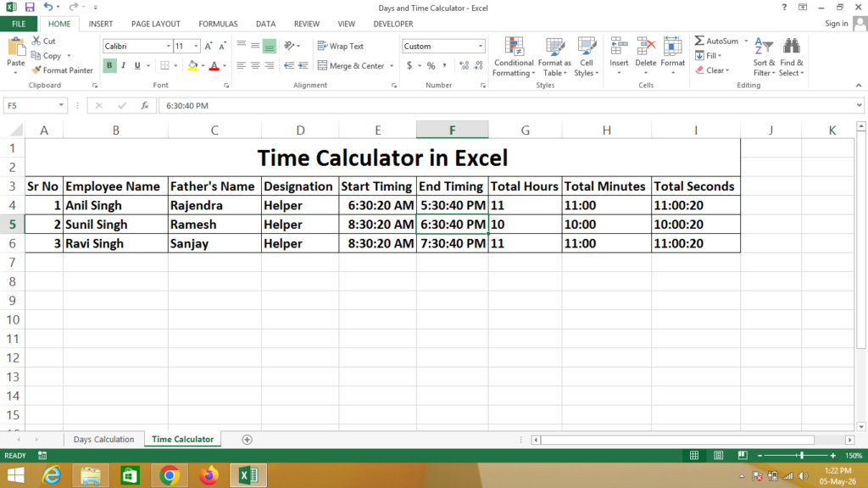Open Merge & Center dropdown arrow

[x=392, y=66]
